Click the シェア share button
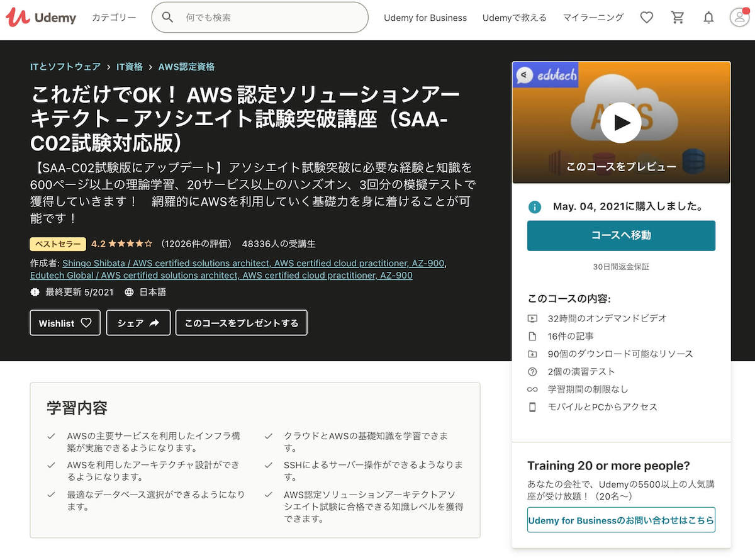Screen dimensions: 755x560 [138, 323]
